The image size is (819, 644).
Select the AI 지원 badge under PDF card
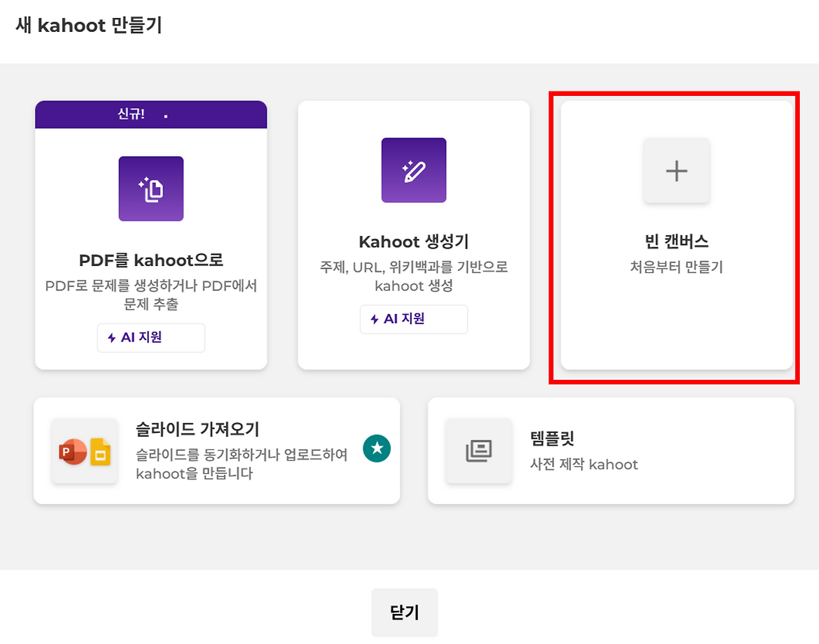[x=151, y=338]
